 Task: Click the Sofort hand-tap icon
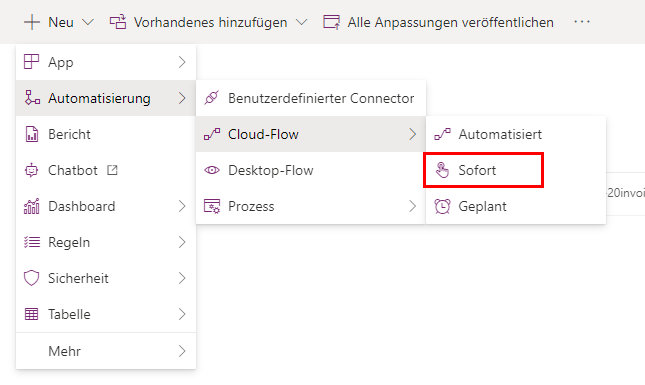(x=442, y=170)
